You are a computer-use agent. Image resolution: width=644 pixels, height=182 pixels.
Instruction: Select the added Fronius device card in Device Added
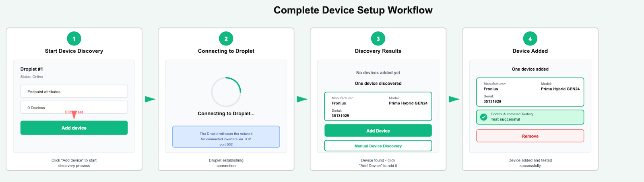click(x=530, y=92)
